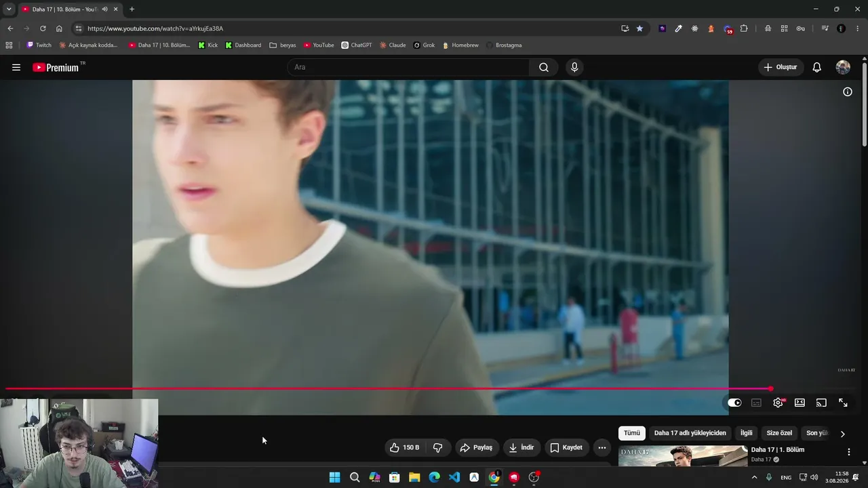Switch to the Daha 17 | 10. Bölüm tab
Screen dimensions: 868x488
coord(65,9)
